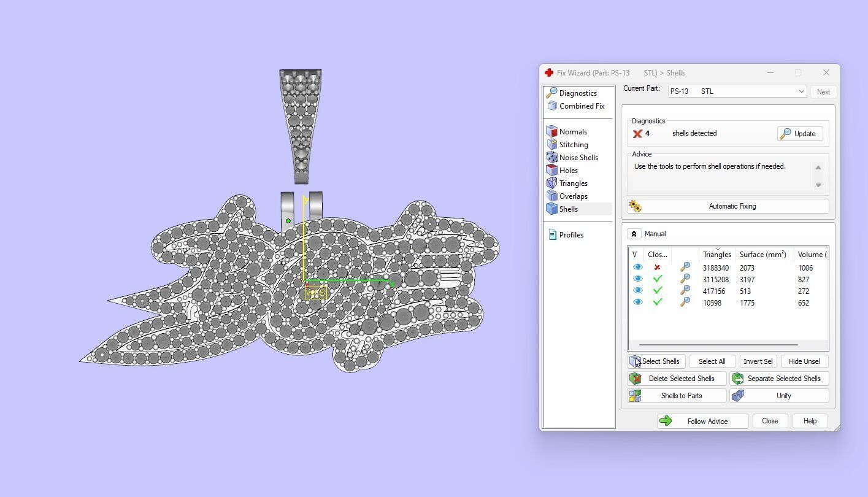868x497 pixels.
Task: Hide the shell with 3188340 triangles
Action: pos(637,268)
